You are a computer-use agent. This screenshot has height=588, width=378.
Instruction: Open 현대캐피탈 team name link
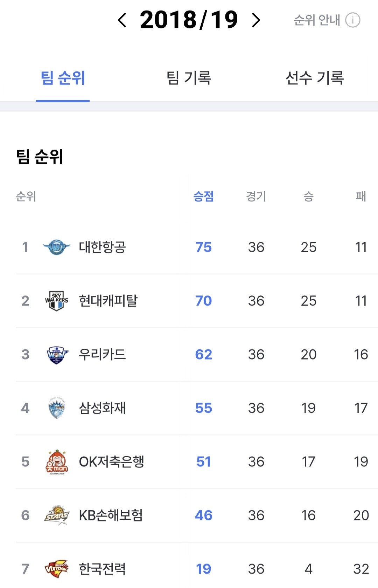click(x=108, y=301)
